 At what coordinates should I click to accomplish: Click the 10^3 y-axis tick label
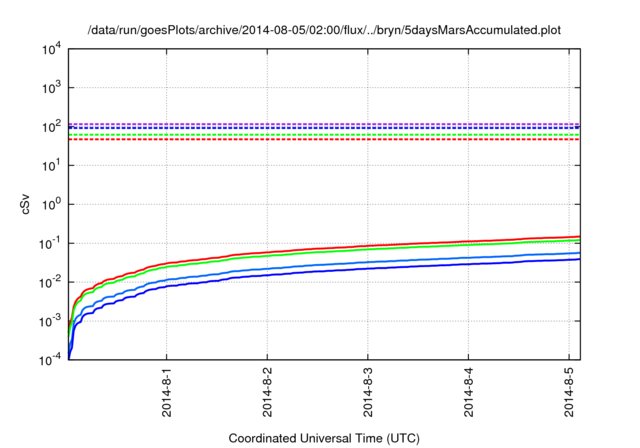pos(51,87)
